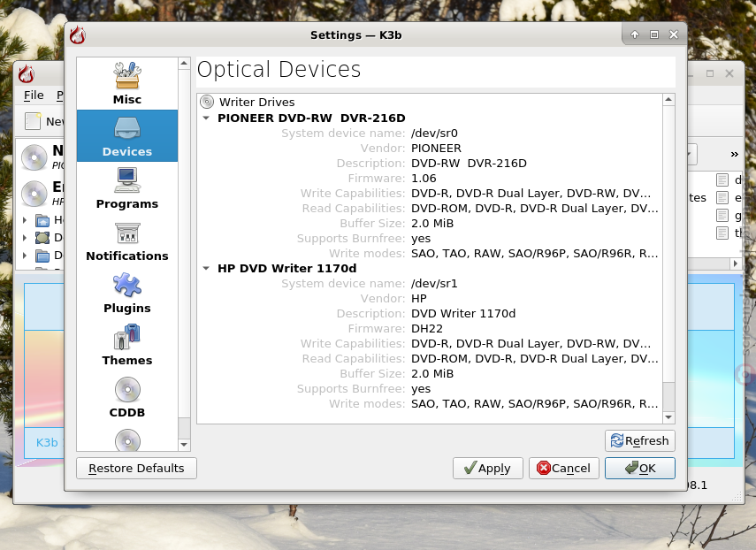Cancel the settings dialog
756x550 pixels.
[563, 468]
